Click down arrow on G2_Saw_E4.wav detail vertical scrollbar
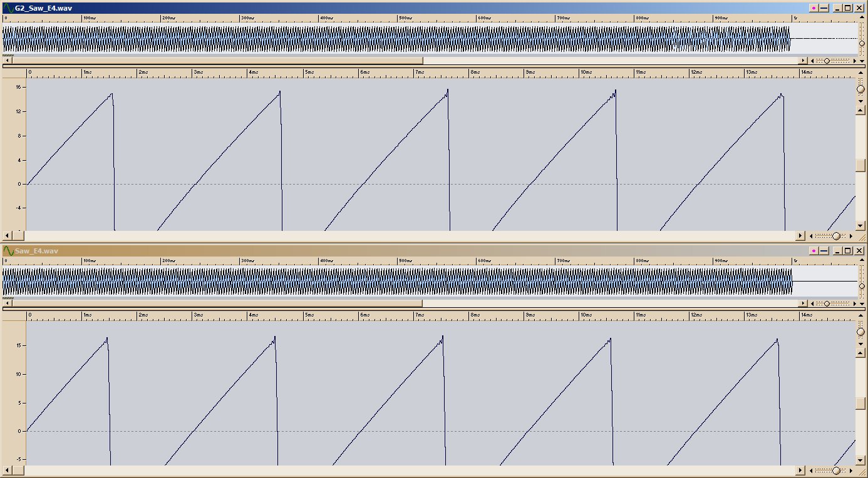The width and height of the screenshot is (868, 478). (860, 226)
